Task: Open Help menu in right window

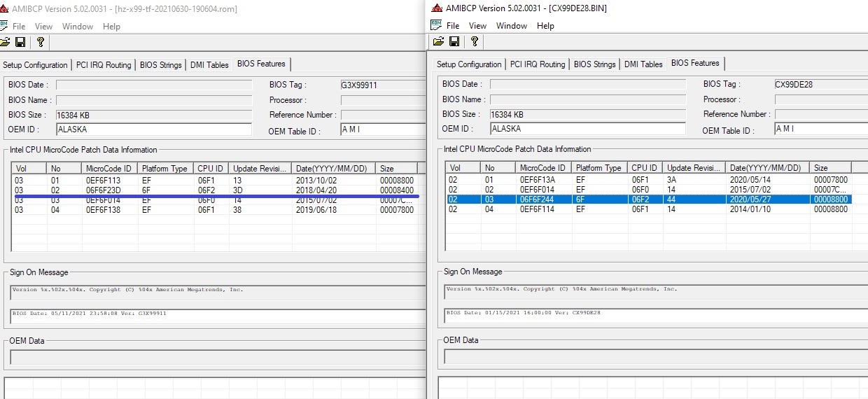Action: point(545,26)
